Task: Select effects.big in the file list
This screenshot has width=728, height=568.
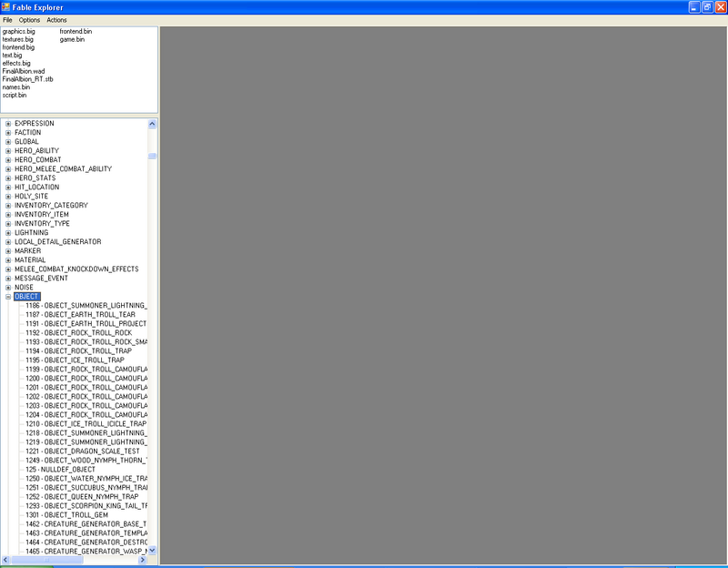Action: (16, 63)
